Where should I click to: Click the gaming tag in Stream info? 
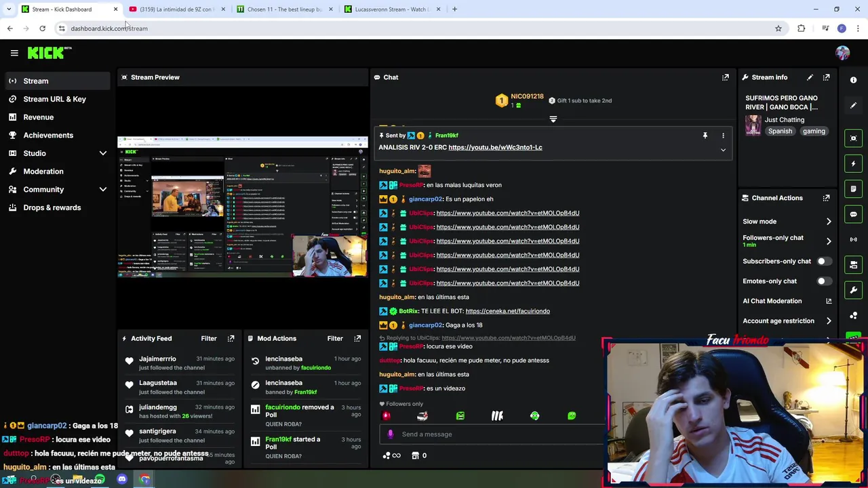tap(814, 131)
